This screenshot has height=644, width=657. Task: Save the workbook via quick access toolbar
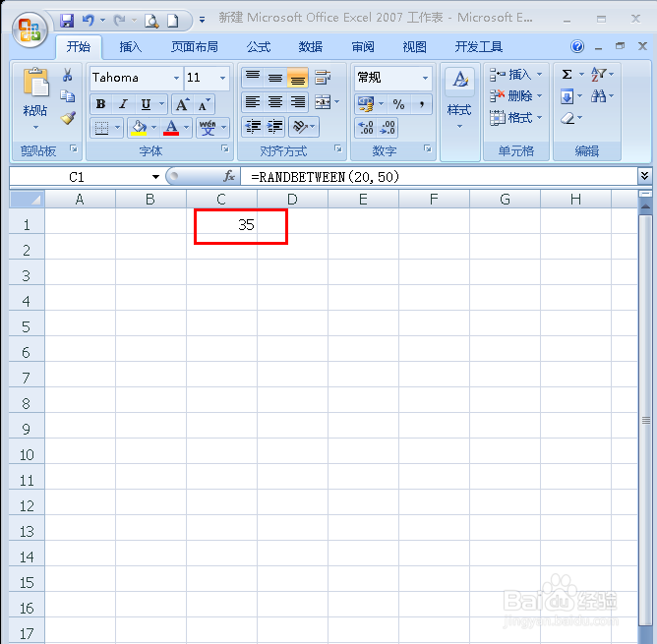pyautogui.click(x=67, y=20)
